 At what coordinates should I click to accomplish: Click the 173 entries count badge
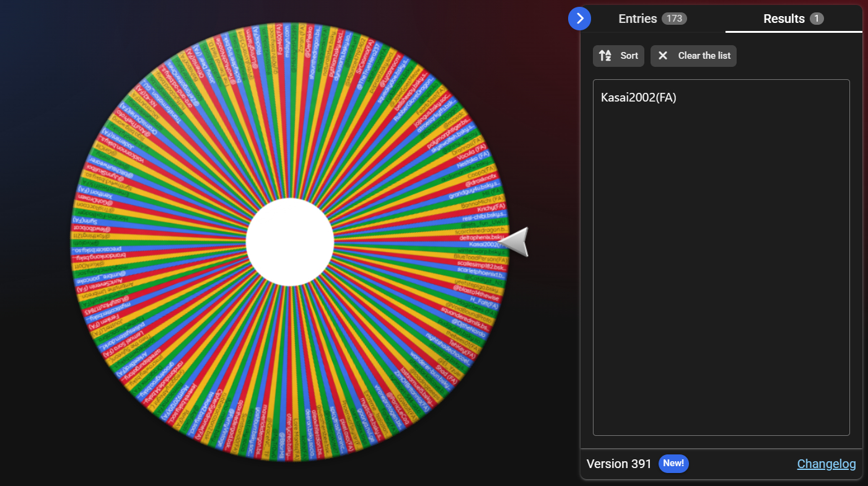click(x=674, y=19)
